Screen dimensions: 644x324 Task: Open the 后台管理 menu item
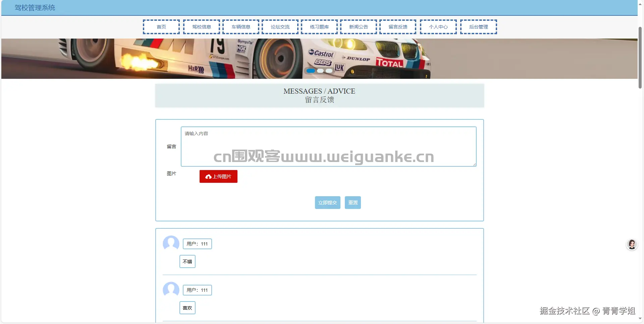click(x=479, y=27)
